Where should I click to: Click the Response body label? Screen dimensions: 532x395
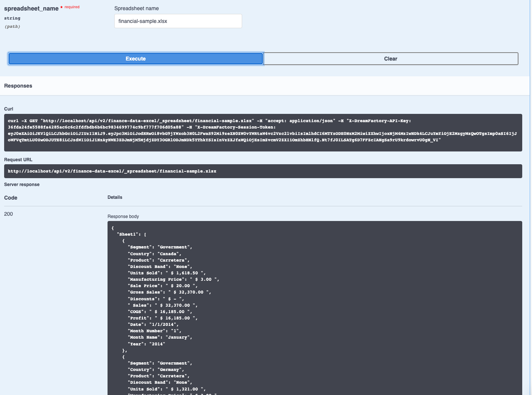click(x=123, y=216)
